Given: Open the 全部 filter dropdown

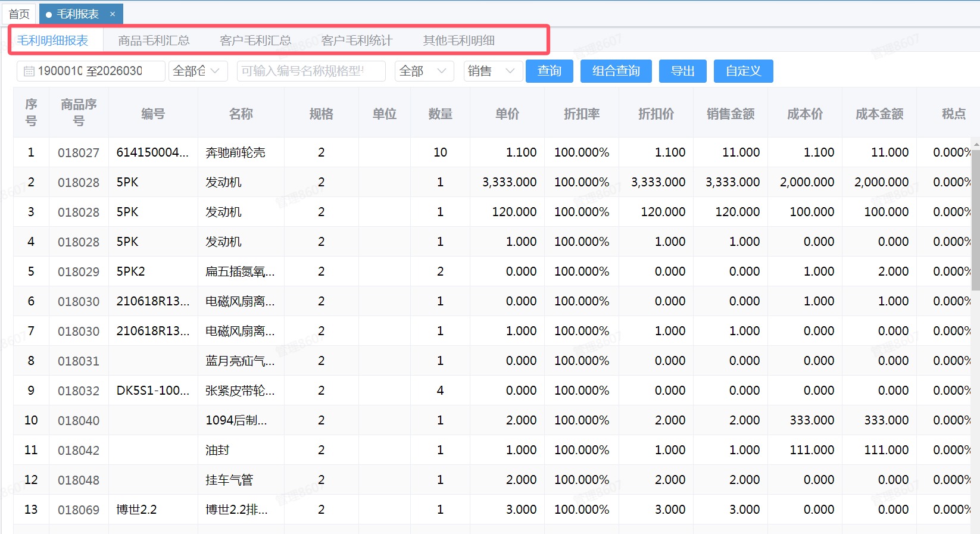Looking at the screenshot, I should click(423, 71).
